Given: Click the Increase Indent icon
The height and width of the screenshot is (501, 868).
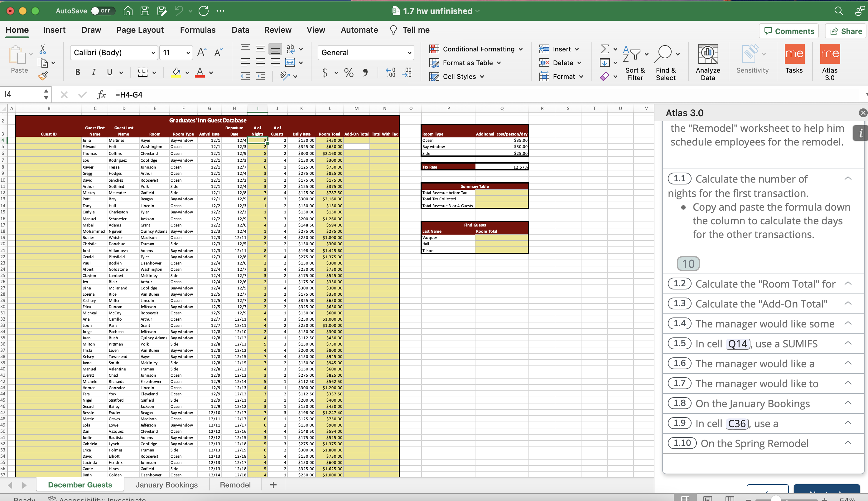Looking at the screenshot, I should pos(260,76).
